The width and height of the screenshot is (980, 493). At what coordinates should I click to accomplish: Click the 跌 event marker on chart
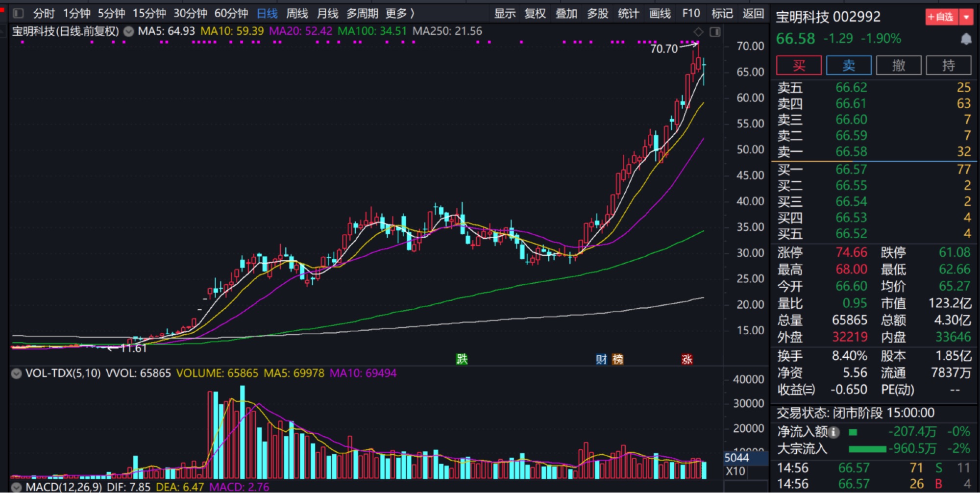coord(462,359)
